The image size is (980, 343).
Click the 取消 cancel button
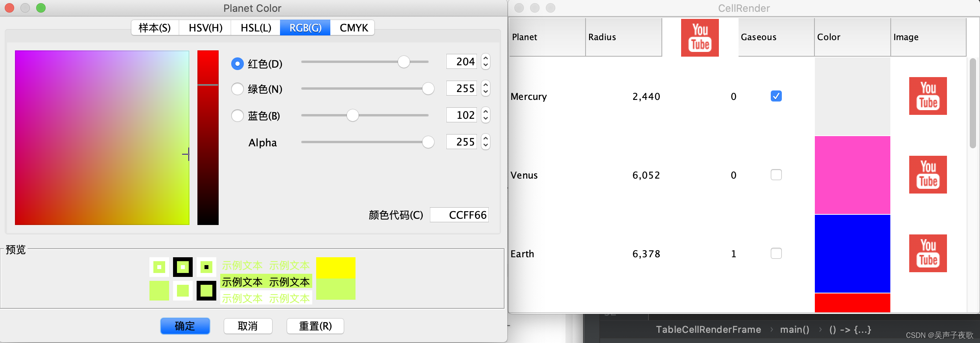click(x=248, y=326)
